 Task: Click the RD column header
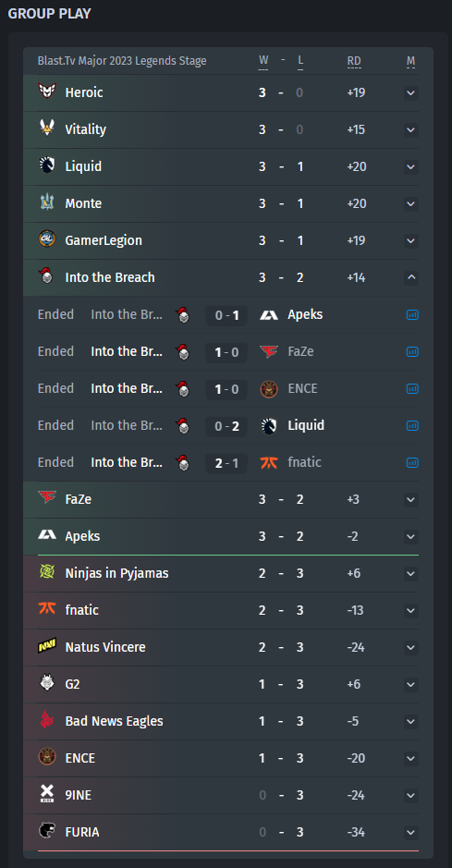point(354,61)
